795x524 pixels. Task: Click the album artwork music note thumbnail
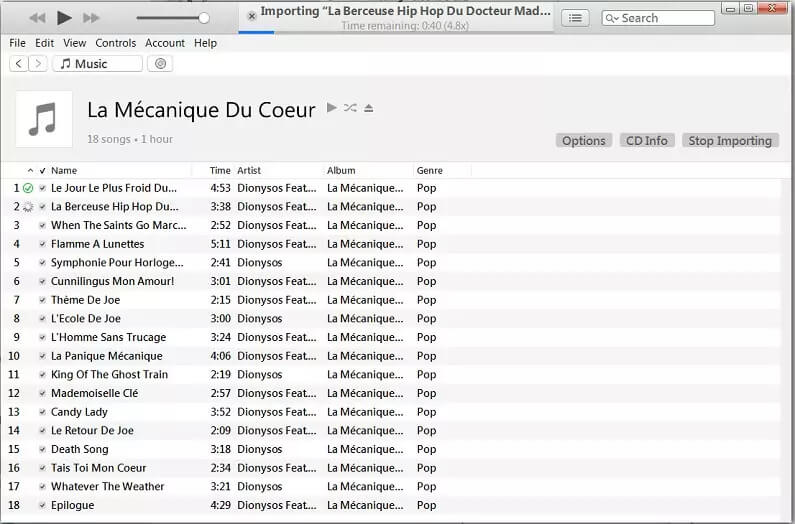coord(44,119)
